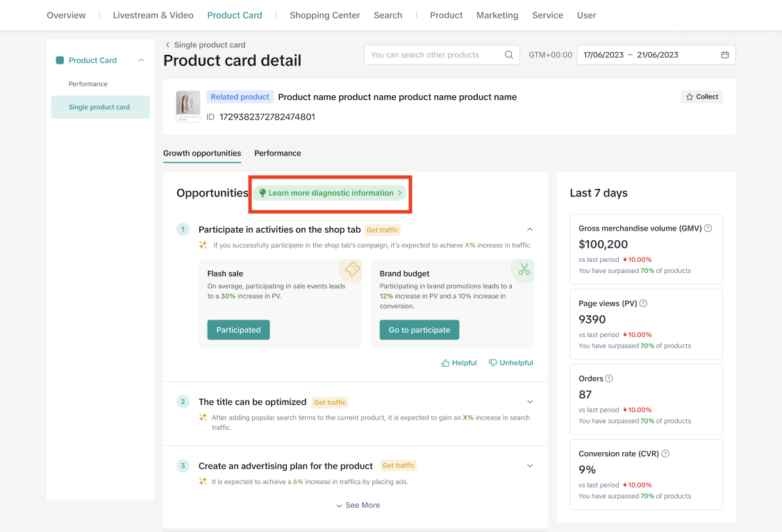The height and width of the screenshot is (532, 782).
Task: Collapse the Product Card sidebar group
Action: coord(141,60)
